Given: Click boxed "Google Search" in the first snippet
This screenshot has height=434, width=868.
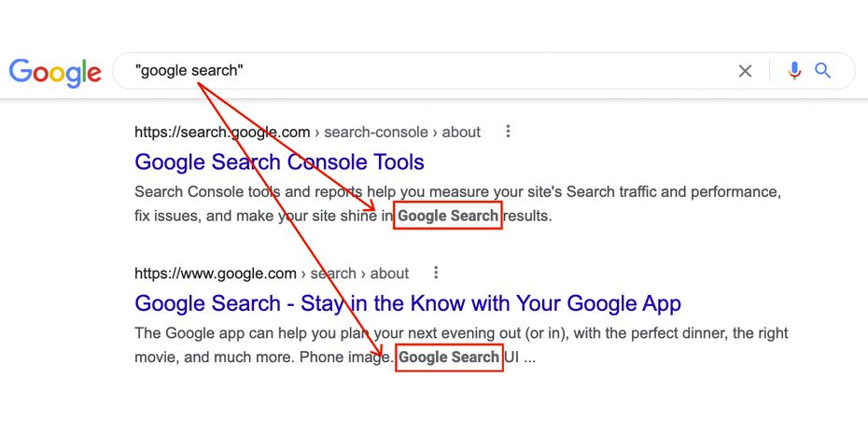Looking at the screenshot, I should (448, 217).
